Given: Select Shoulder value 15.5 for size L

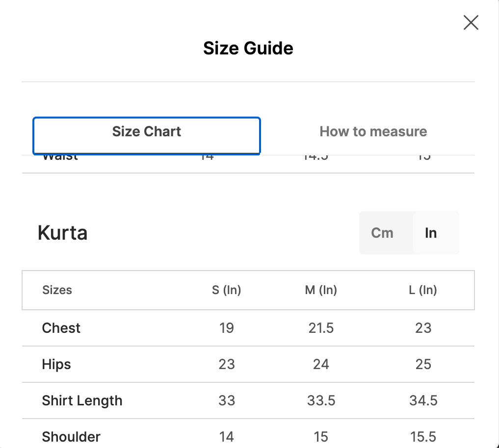Looking at the screenshot, I should coord(423,436).
